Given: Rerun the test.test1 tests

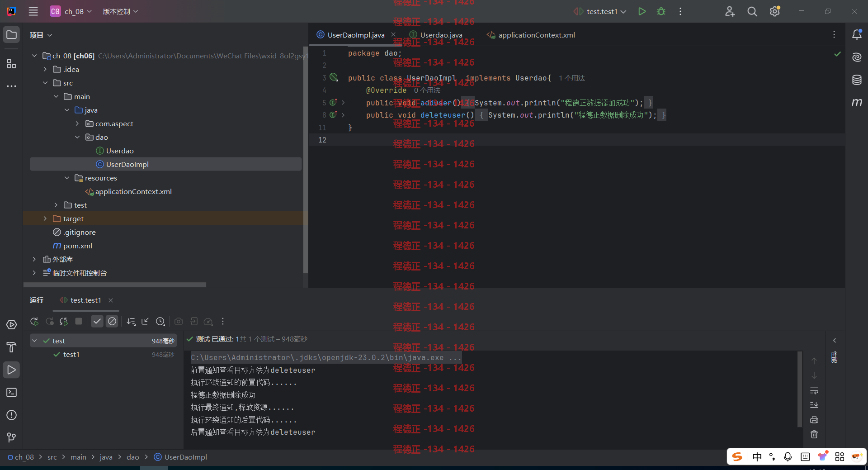Looking at the screenshot, I should click(34, 321).
